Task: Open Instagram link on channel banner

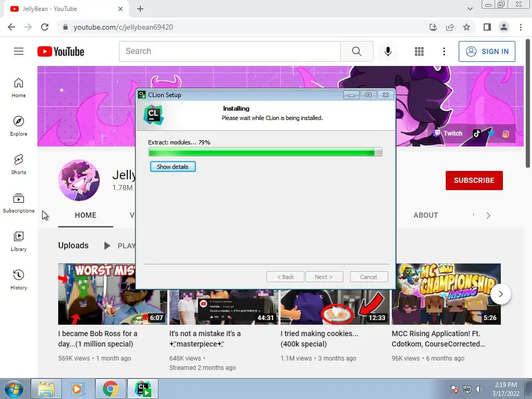Action: [506, 134]
